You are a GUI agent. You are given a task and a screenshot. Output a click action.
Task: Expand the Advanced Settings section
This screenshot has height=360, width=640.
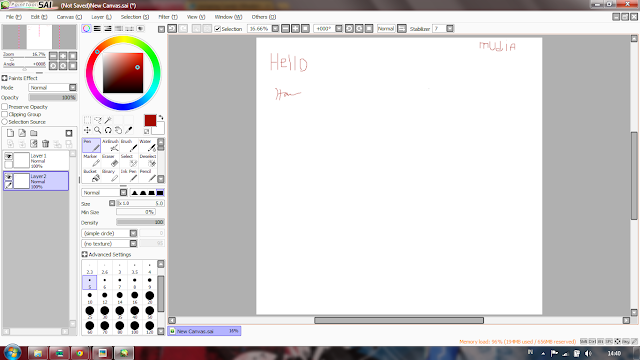pos(84,254)
